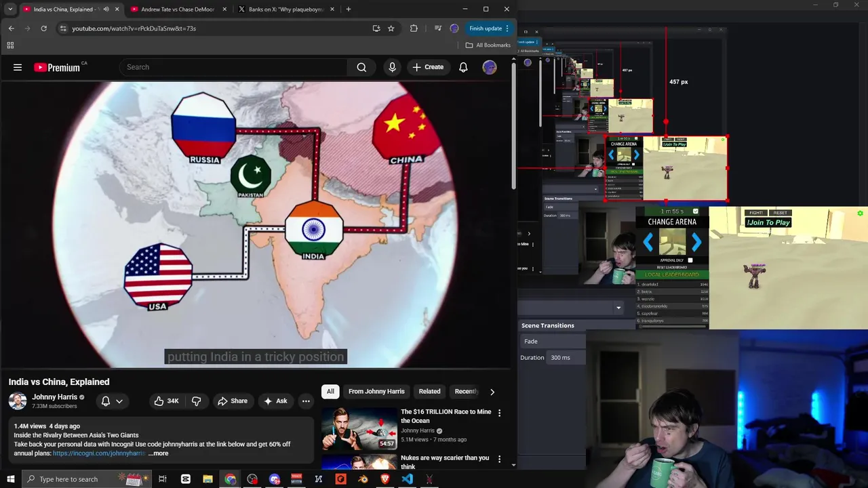Image resolution: width=868 pixels, height=488 pixels.
Task: Toggle the checkbox beside the 1 m 55 s timer
Action: coord(695,211)
